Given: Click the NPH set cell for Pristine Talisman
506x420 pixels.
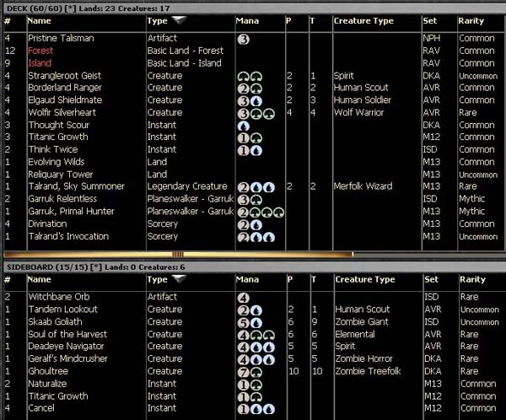Looking at the screenshot, I should click(x=432, y=38).
